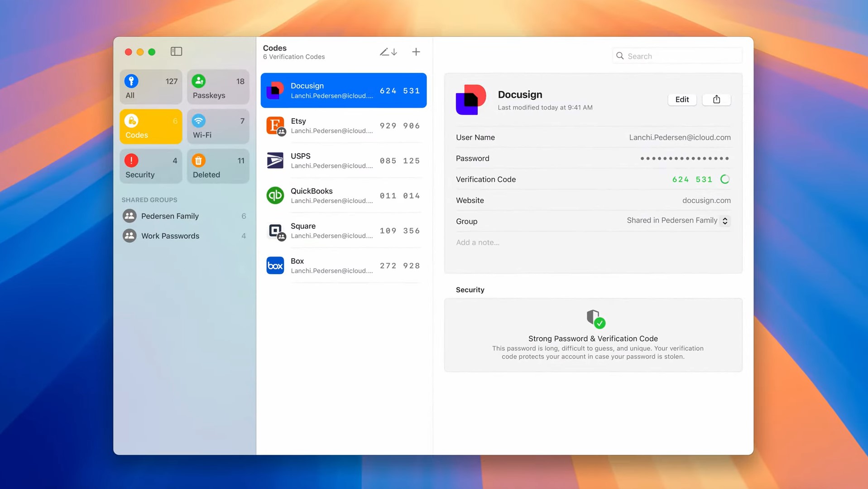Click the Search field

[676, 55]
